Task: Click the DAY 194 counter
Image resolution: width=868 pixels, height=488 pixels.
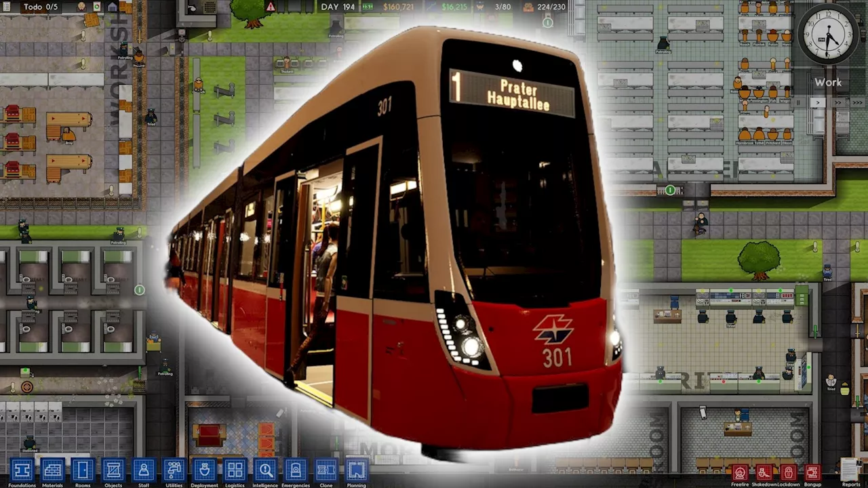Action: point(338,7)
